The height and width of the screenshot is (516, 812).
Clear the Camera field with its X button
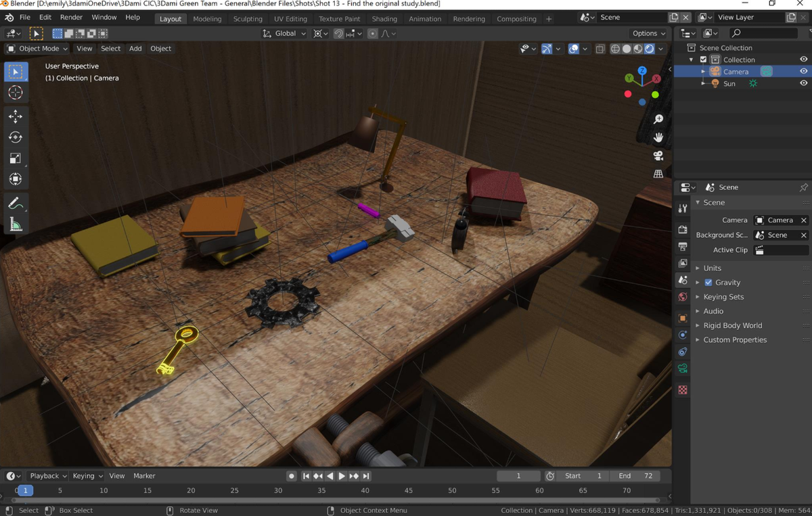tap(803, 220)
